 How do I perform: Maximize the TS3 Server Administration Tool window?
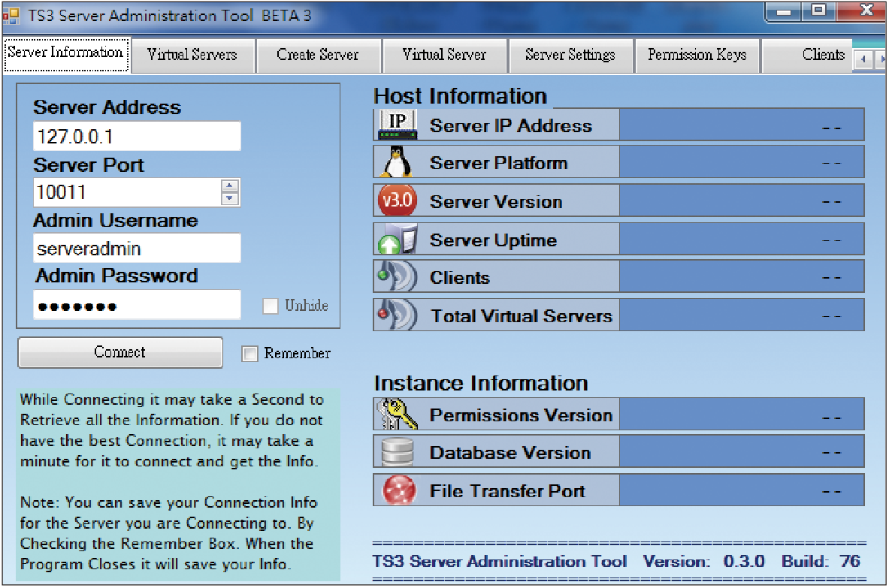tap(818, 11)
